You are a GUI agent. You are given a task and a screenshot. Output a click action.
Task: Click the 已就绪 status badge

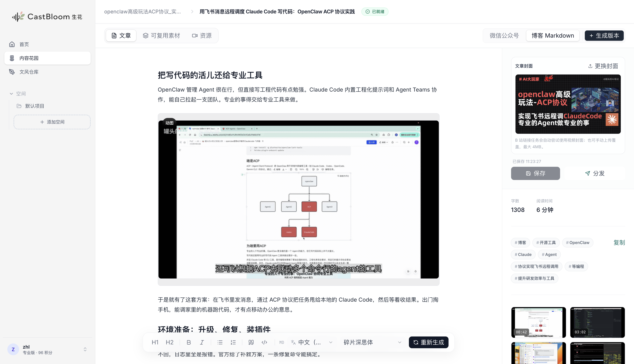(x=375, y=12)
